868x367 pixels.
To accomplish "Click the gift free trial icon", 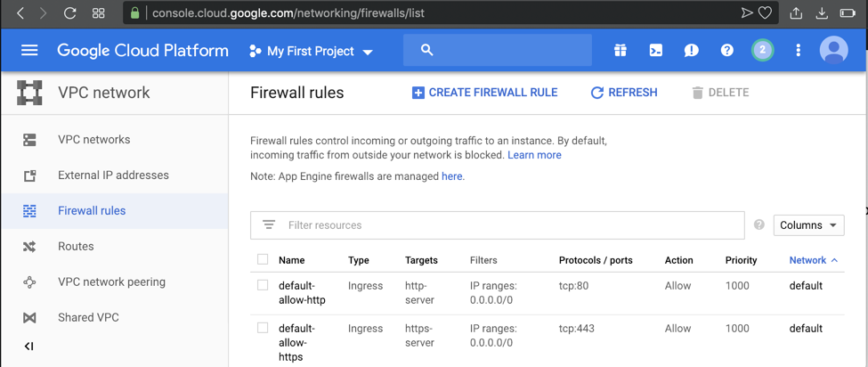I will [x=621, y=51].
